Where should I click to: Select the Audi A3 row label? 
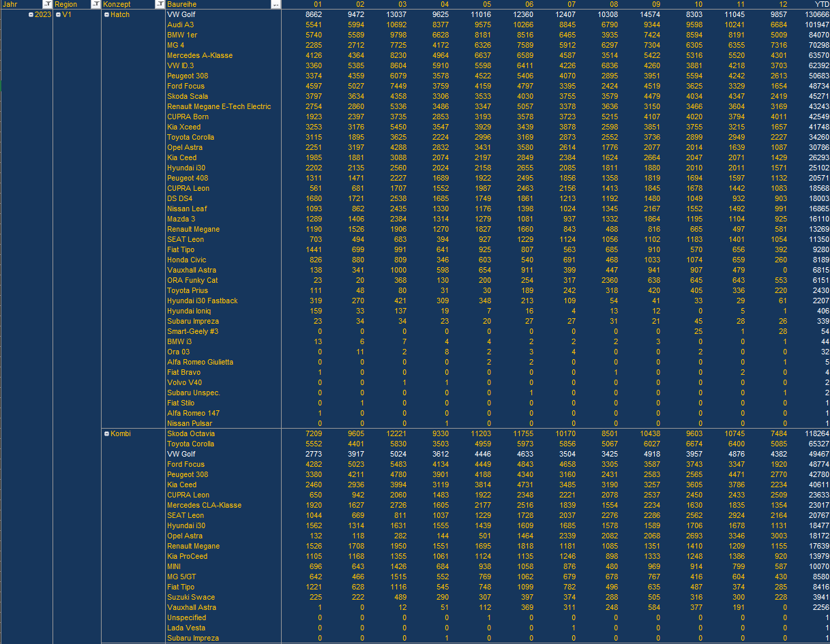180,25
